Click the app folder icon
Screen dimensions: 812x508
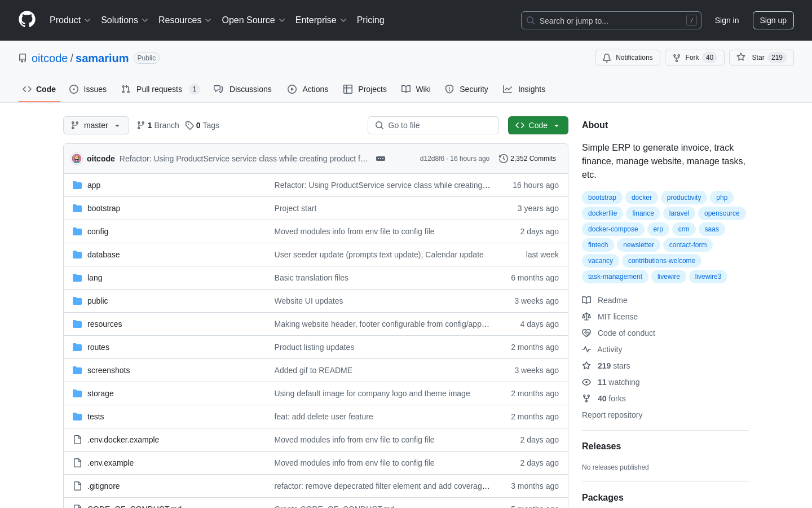[77, 185]
